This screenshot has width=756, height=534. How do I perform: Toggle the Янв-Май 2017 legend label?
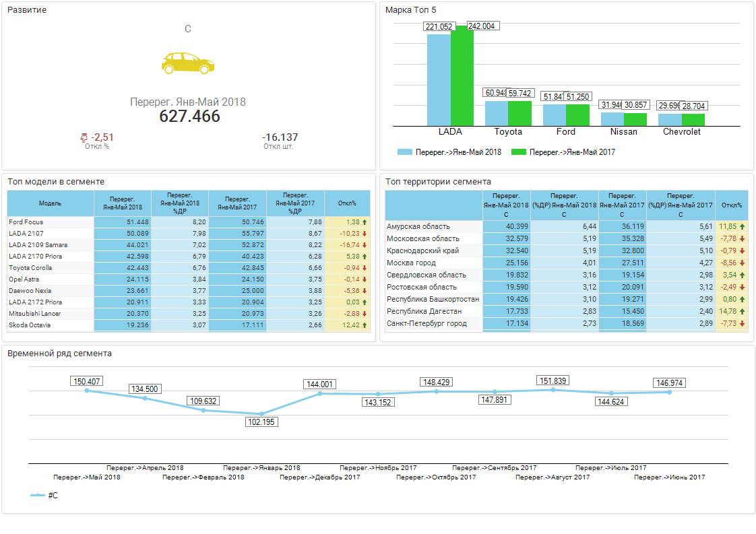click(572, 152)
